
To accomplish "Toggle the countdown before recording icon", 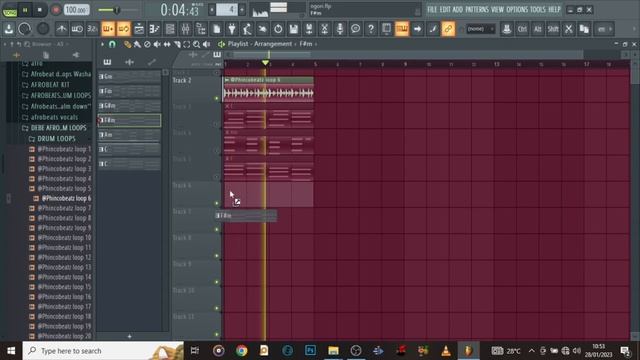I will 92,29.
